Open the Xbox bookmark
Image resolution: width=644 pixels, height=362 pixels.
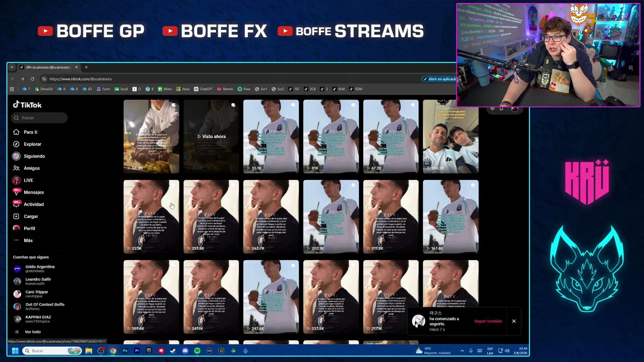pyautogui.click(x=183, y=89)
